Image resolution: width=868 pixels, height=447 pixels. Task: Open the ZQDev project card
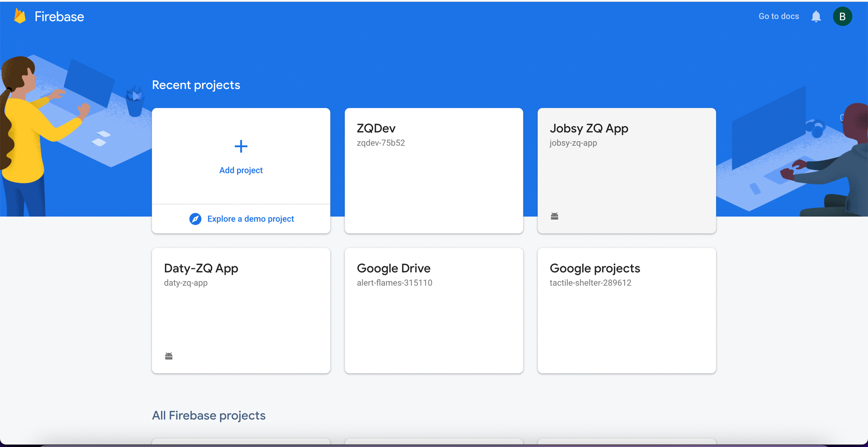(434, 170)
